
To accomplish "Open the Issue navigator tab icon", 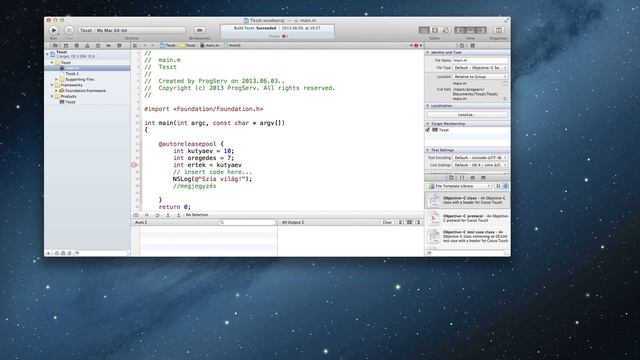I will [87, 46].
